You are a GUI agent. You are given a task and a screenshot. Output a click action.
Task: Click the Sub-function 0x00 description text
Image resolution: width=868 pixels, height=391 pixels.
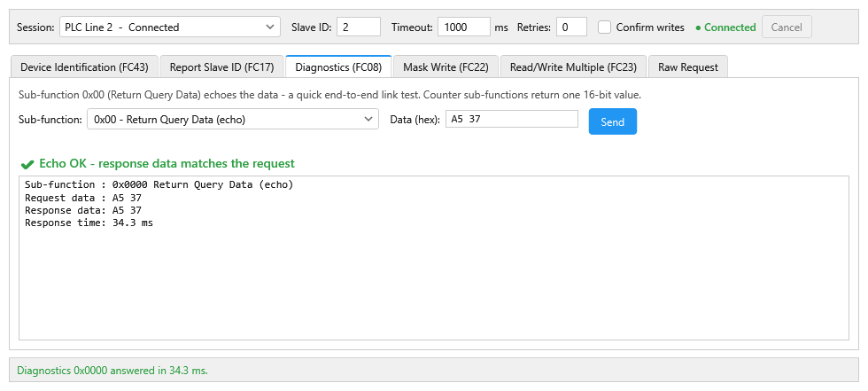click(329, 95)
